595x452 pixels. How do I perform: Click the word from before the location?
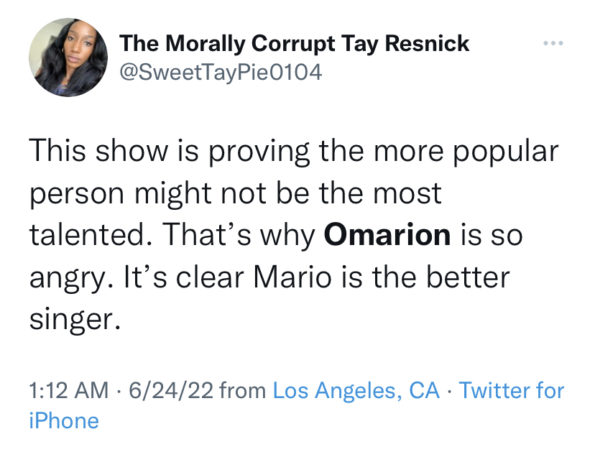pos(243,390)
